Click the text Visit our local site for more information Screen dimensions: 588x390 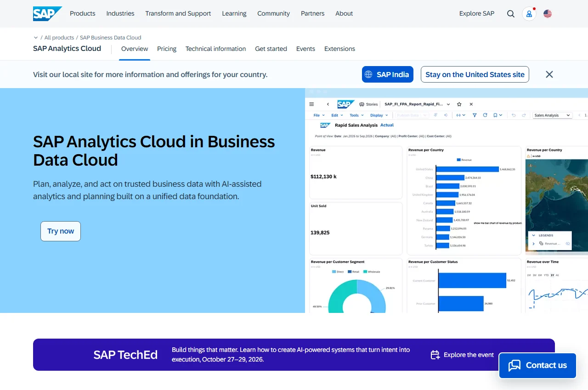coord(150,74)
